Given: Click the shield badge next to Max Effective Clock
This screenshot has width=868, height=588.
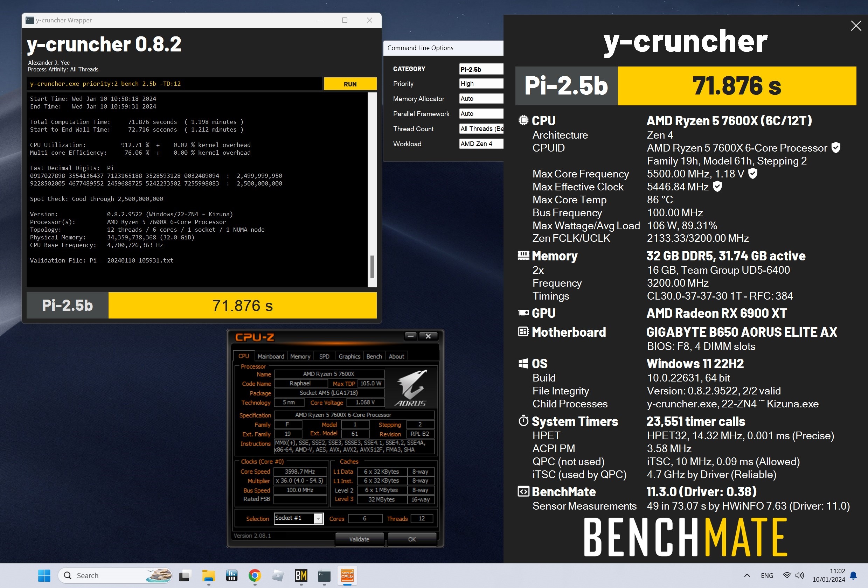Looking at the screenshot, I should [717, 186].
